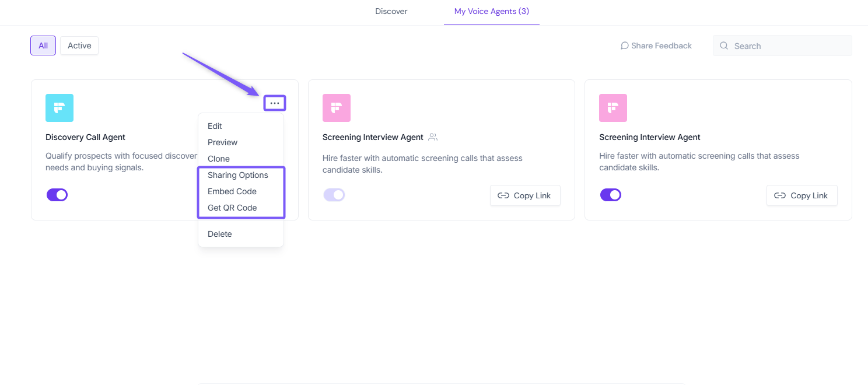Toggle the middle Screening Interview Agent switch
Screen dimensions: 868x385
334,195
